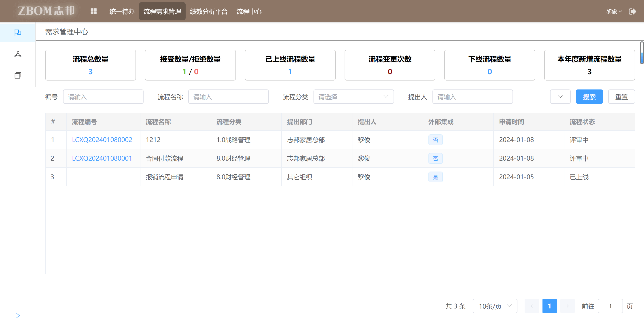The height and width of the screenshot is (327, 644).
Task: Click the 重置 reset button
Action: coord(621,97)
